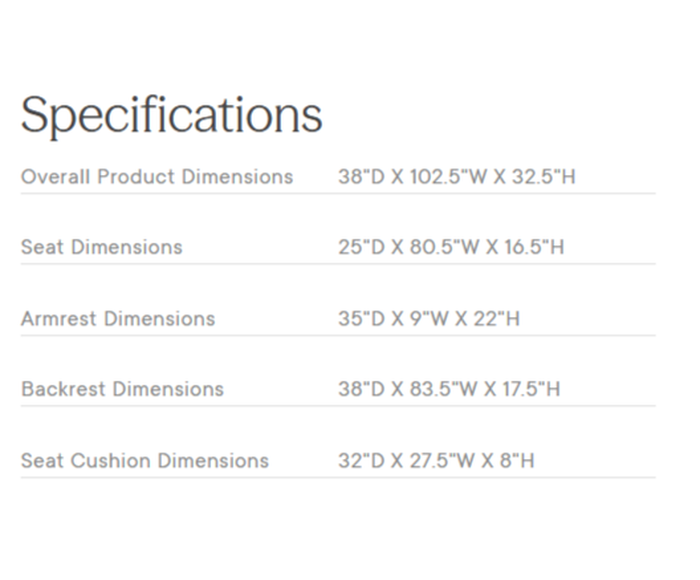Click the 17.5"H backrest height value

point(531,389)
